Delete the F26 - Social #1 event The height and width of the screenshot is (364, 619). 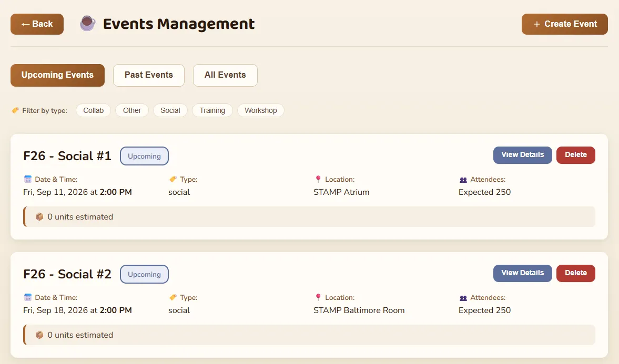[x=575, y=155]
